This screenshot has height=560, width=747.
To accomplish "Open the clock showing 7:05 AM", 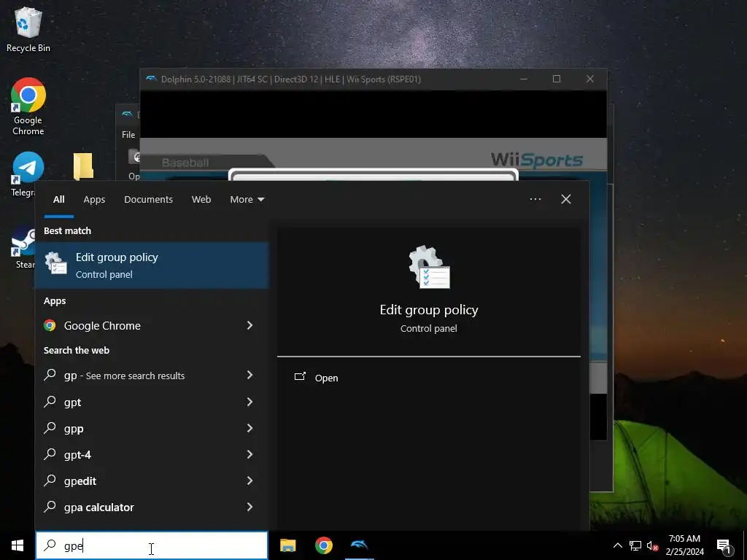I will tap(684, 545).
